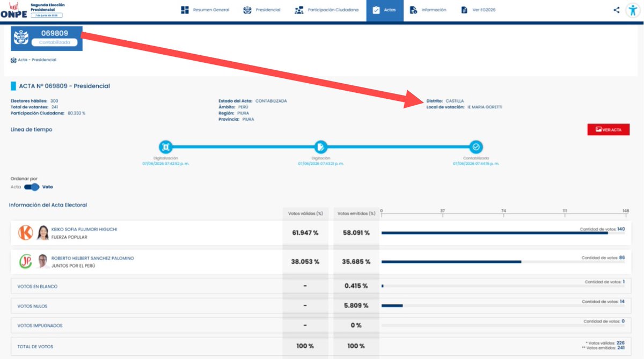The width and height of the screenshot is (644, 359).
Task: Click the Sánchez Palomino vote count bar
Action: coord(451,262)
